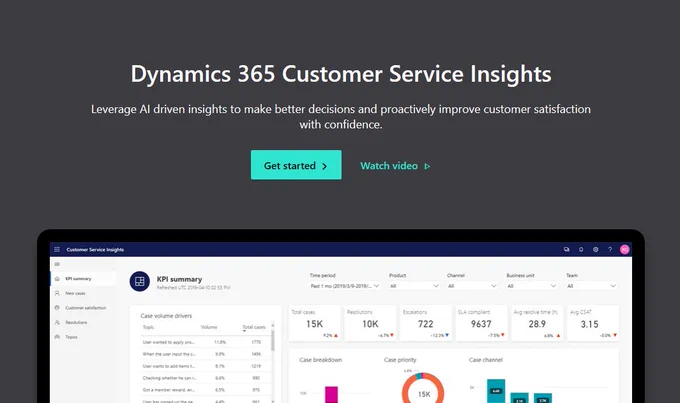Viewport: 680px width, 403px height.
Task: Click the SLA compliant 9637 card
Action: 481,323
